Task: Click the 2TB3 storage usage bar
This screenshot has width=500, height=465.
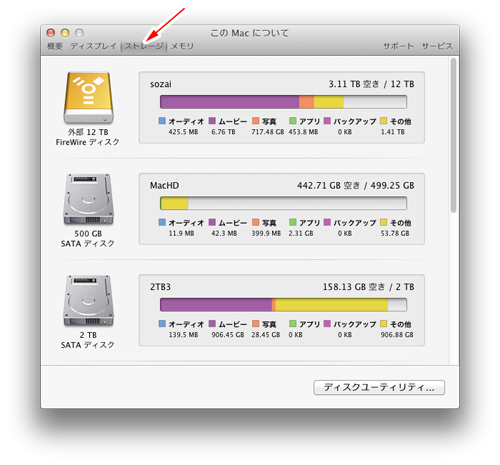Action: [x=283, y=305]
